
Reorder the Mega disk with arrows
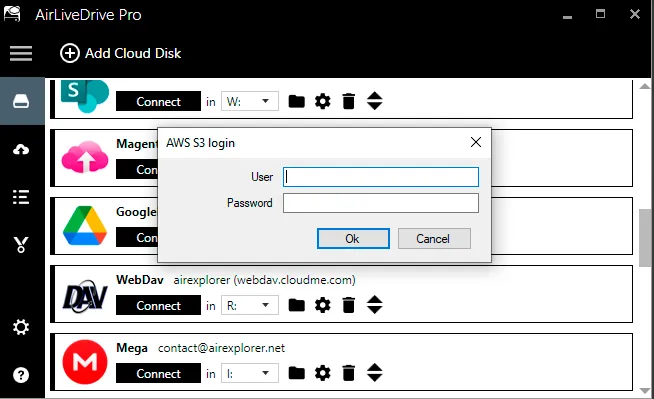point(375,373)
